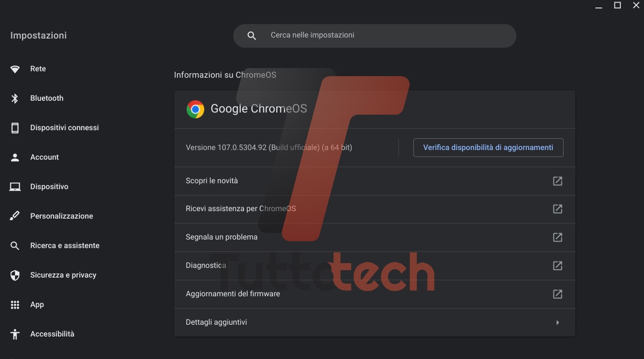Click the shield icon for Sicurezza e privacy
Image resolution: width=644 pixels, height=359 pixels.
click(15, 275)
